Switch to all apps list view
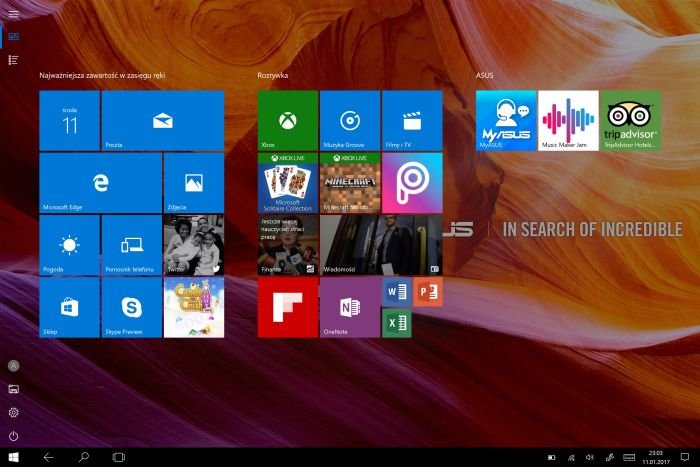 13,60
